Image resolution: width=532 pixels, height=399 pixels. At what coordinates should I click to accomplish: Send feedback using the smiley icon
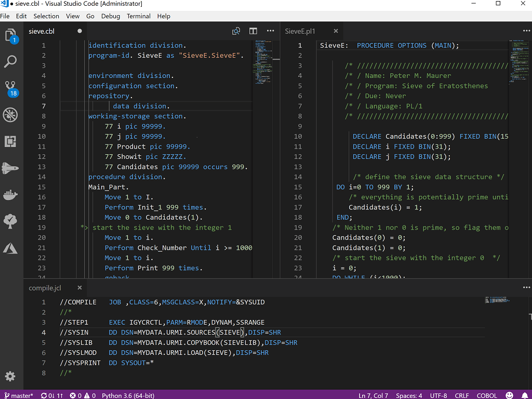click(510, 395)
